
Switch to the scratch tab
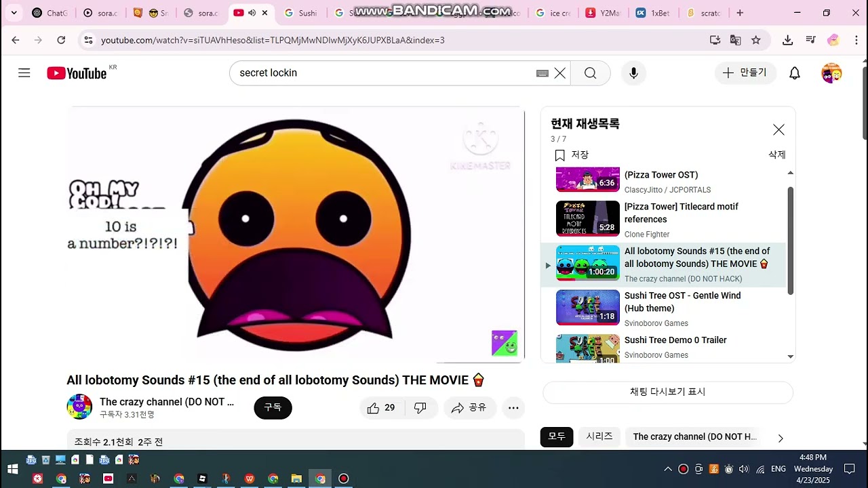(x=704, y=13)
